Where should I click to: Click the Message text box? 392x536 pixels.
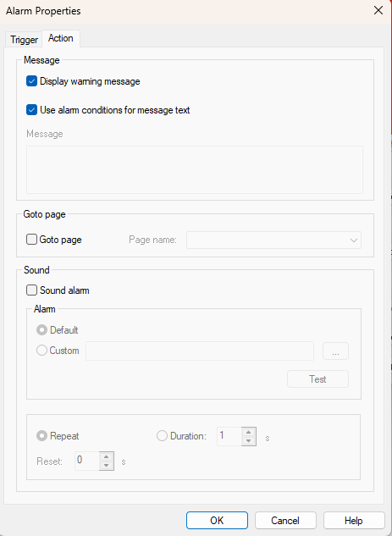[195, 170]
